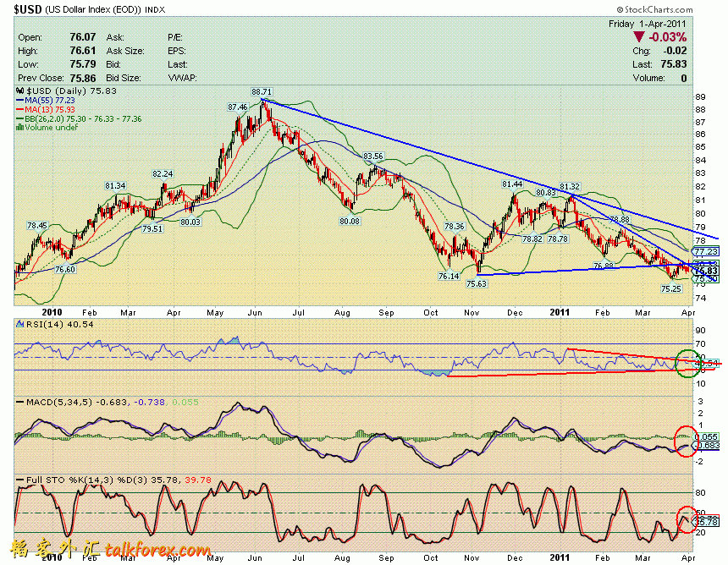Click the 78.36 price label
Viewport: 728px width, 565px height.
(454, 227)
